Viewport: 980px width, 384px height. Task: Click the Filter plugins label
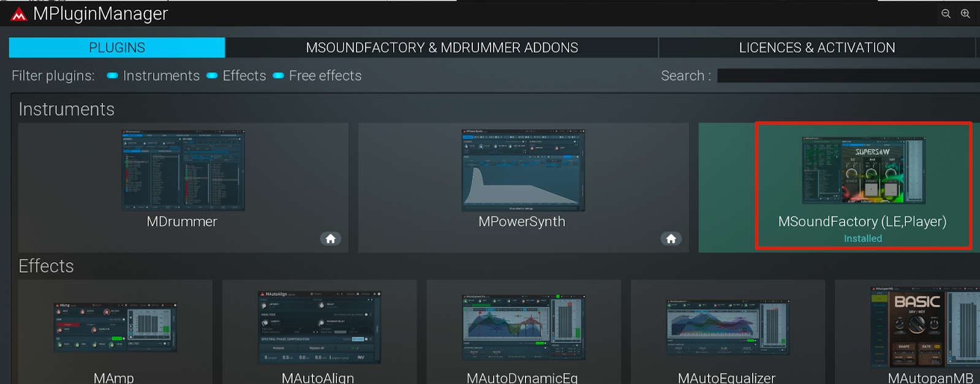click(x=53, y=76)
